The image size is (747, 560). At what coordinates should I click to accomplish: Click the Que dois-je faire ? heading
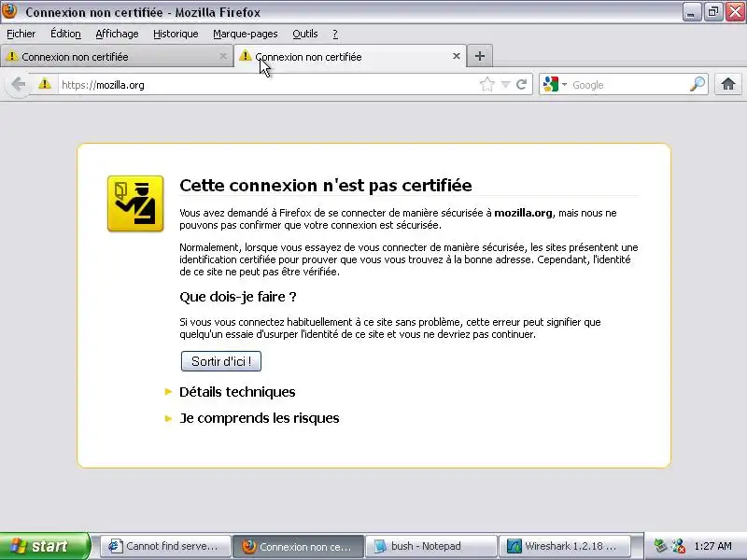238,297
